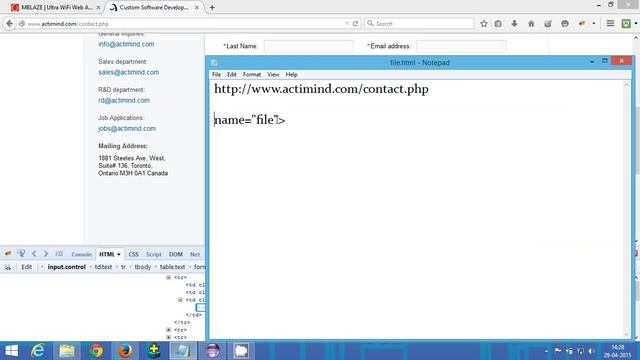Image resolution: width=640 pixels, height=360 pixels.
Task: Open info@actimind.com email link
Action: 126,44
